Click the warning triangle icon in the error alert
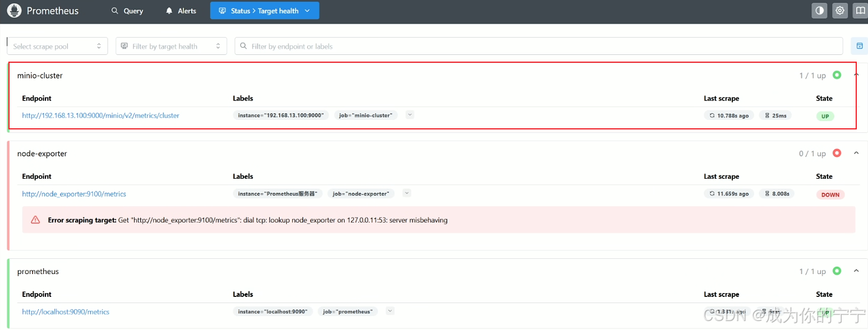This screenshot has height=330, width=868. [x=35, y=220]
